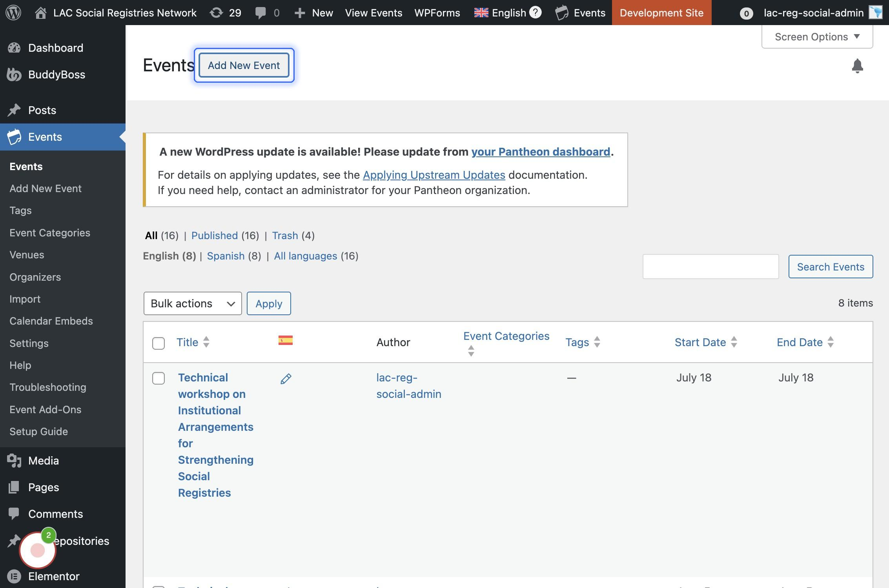889x588 pixels.
Task: Toggle the select-all checkbox in table header
Action: [158, 343]
